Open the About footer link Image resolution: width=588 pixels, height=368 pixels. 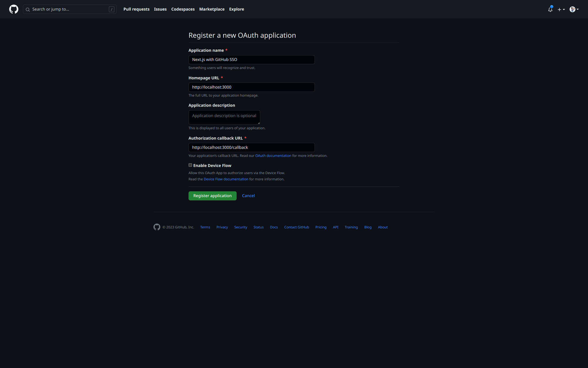382,227
